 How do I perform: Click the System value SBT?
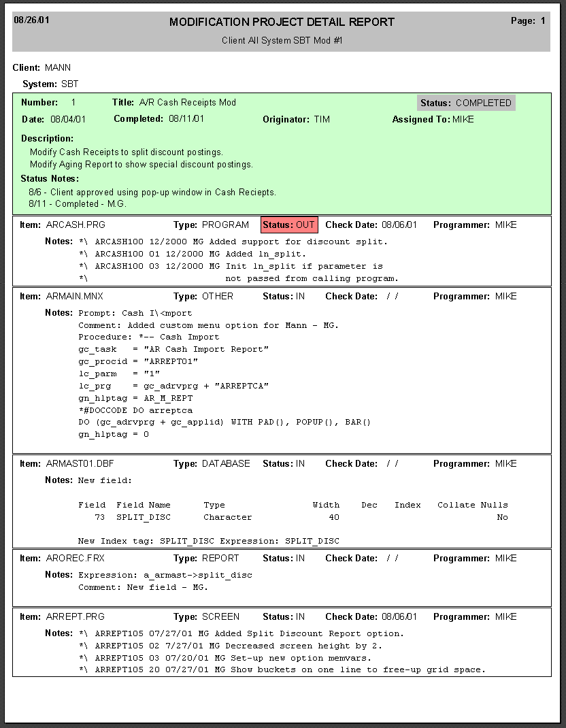[x=70, y=84]
